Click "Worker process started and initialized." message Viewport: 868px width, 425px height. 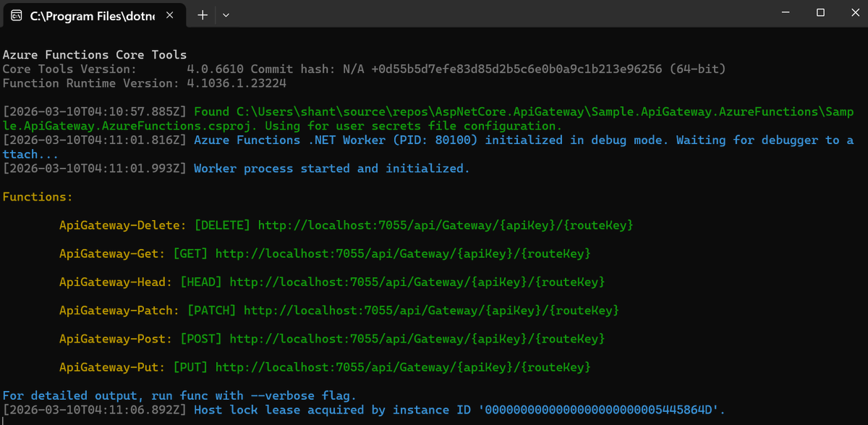332,168
